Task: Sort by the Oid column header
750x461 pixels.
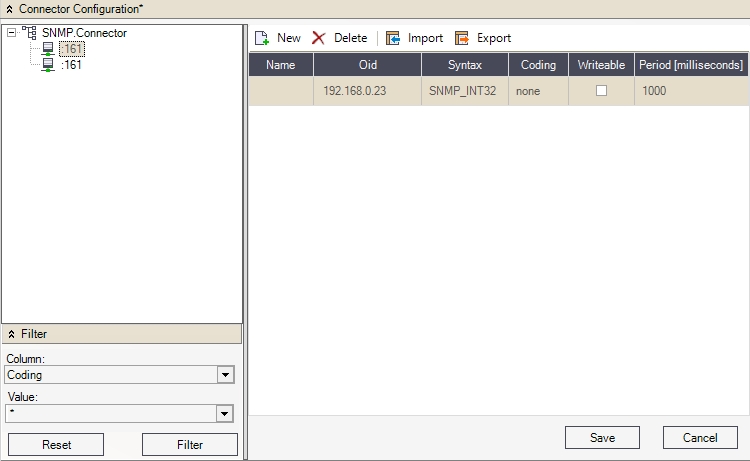Action: [x=367, y=64]
